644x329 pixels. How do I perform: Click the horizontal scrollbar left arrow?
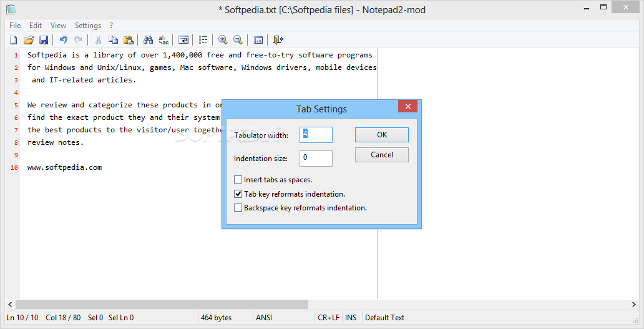10,305
